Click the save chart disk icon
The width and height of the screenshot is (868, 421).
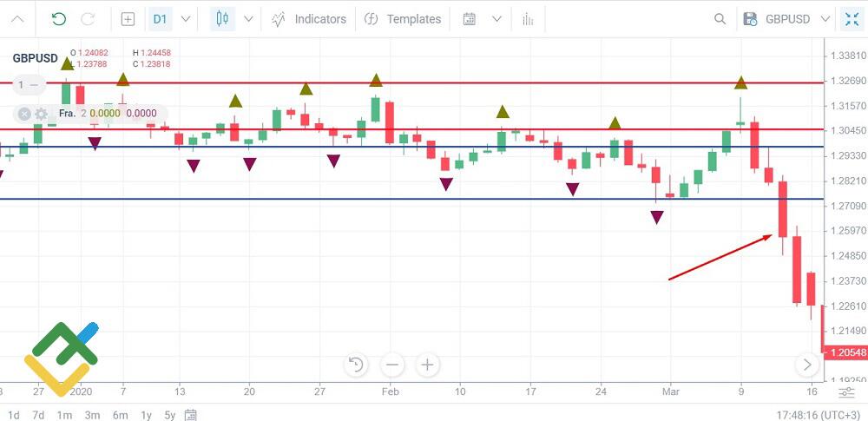point(750,19)
